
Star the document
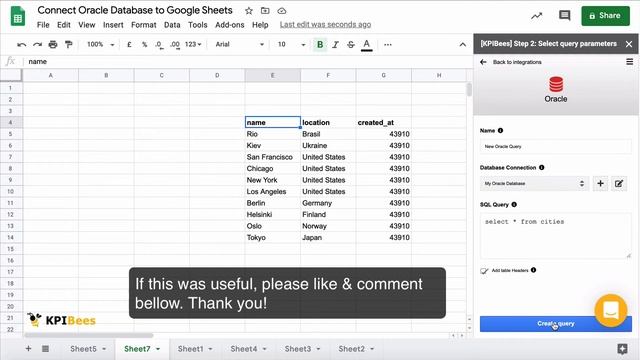(249, 11)
